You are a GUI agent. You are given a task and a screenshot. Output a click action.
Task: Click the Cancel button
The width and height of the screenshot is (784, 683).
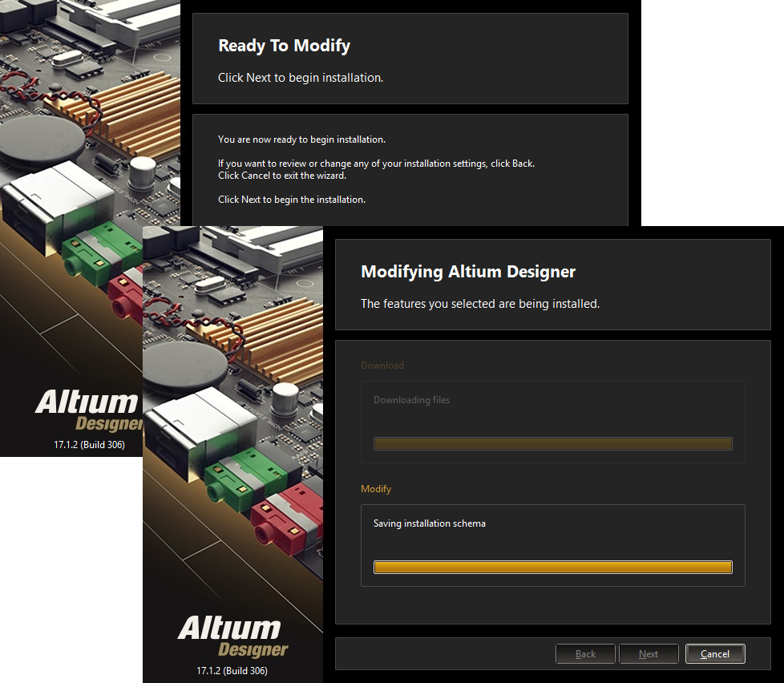715,654
